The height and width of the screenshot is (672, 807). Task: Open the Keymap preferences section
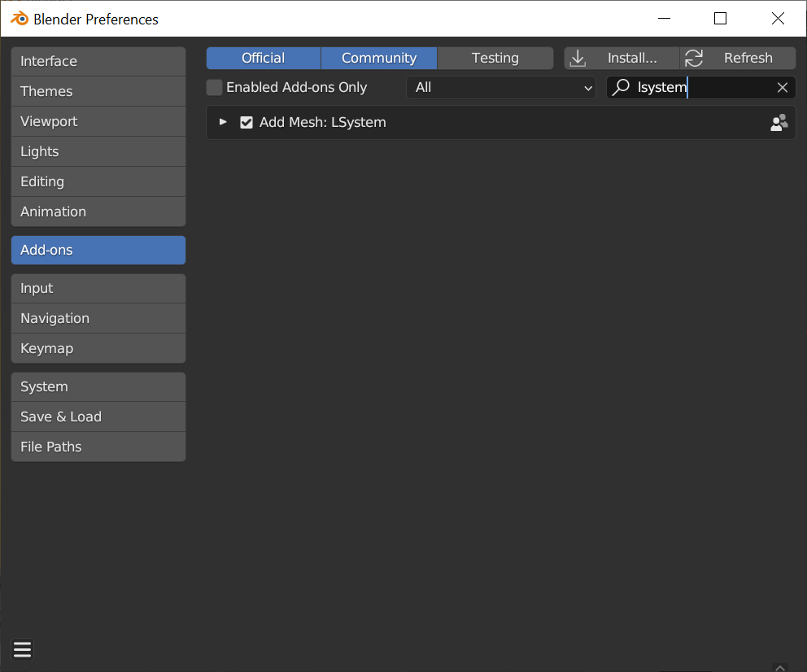tap(98, 348)
